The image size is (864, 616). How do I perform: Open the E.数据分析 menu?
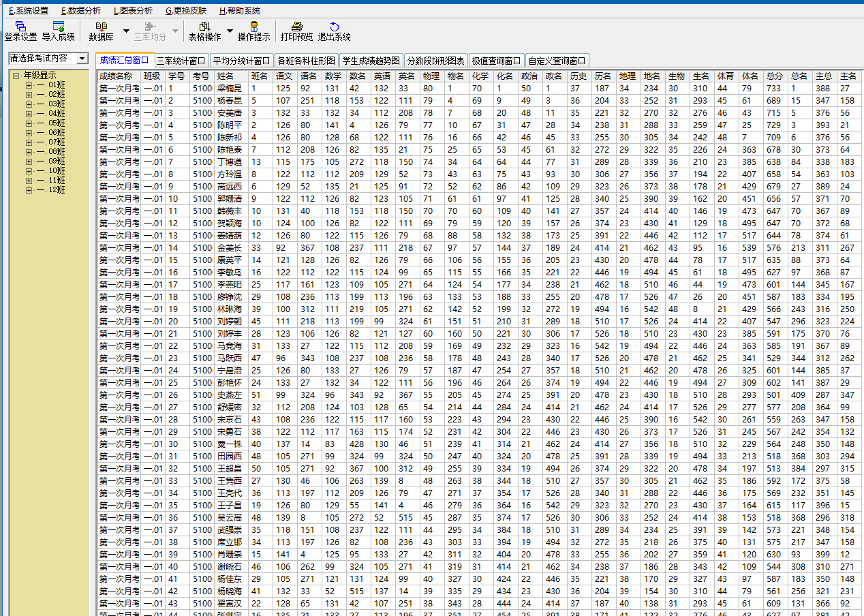click(x=80, y=11)
